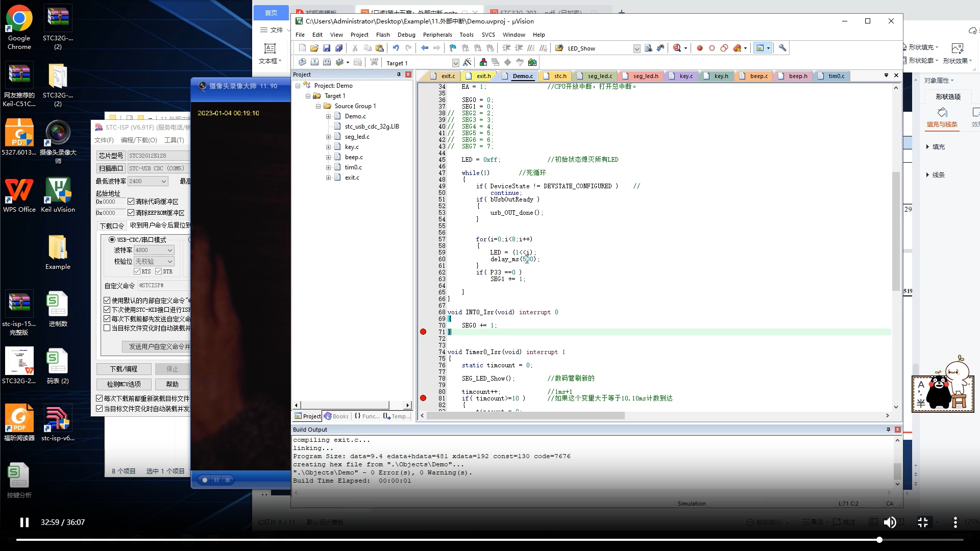Translate the current file icon
The height and width of the screenshot is (551, 980).
pyautogui.click(x=302, y=62)
